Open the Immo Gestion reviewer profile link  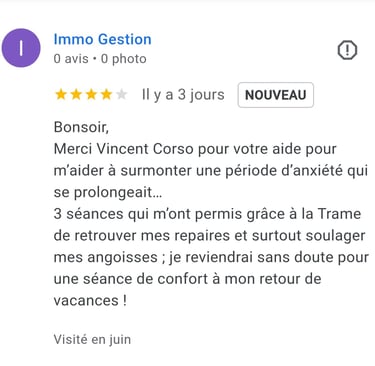[x=103, y=39]
